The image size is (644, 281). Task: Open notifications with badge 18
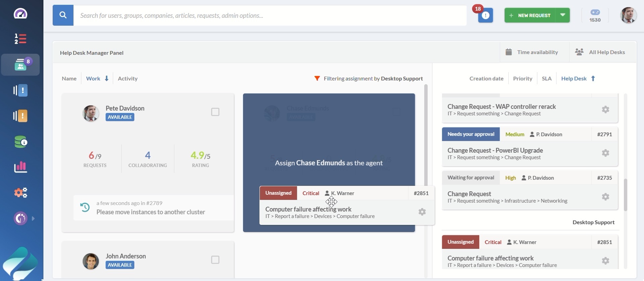pos(485,15)
